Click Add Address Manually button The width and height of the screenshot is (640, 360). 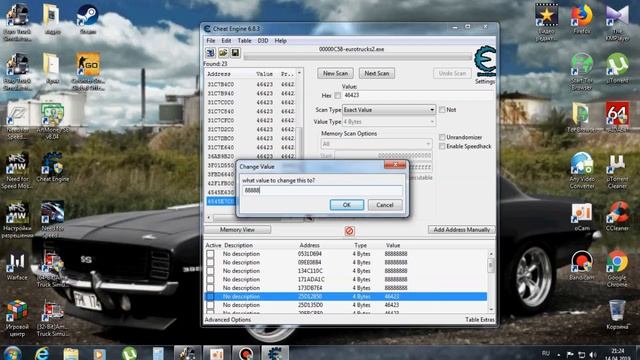462,230
